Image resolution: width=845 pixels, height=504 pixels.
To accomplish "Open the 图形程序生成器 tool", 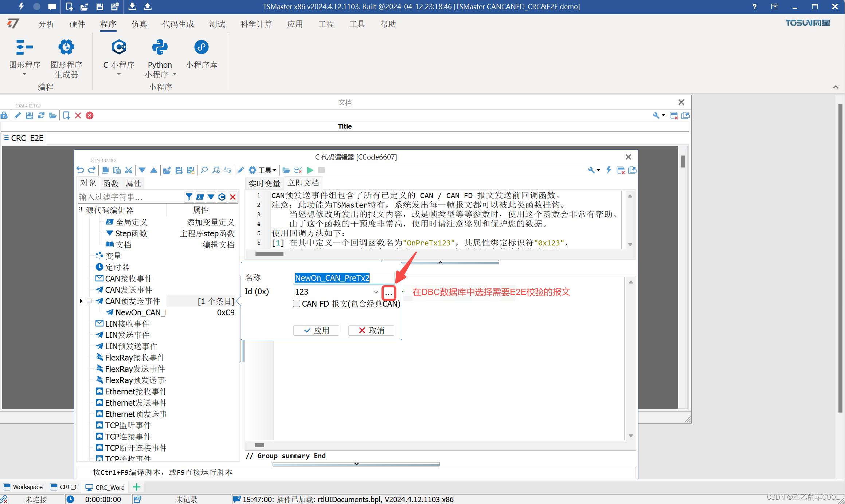I will (x=66, y=58).
